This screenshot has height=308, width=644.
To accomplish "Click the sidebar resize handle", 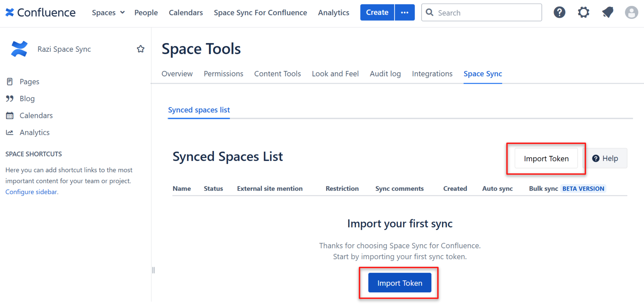I will [x=153, y=270].
